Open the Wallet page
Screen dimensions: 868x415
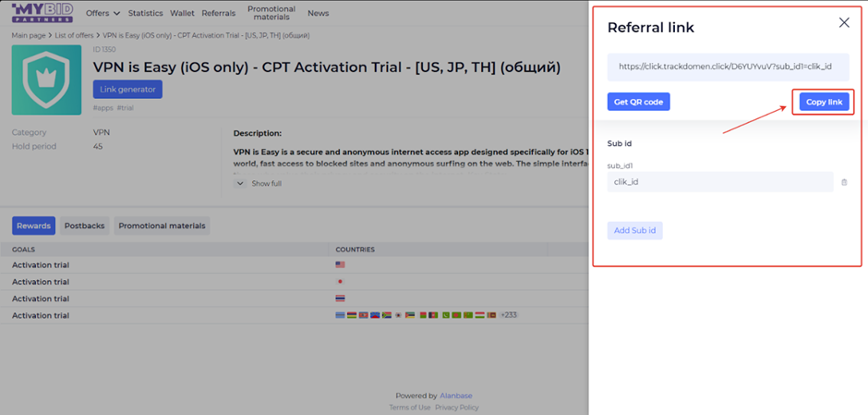pyautogui.click(x=182, y=13)
